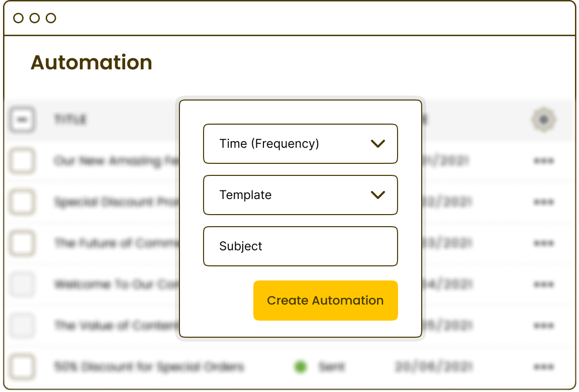
Task: Click the Create Automation button
Action: tap(325, 301)
